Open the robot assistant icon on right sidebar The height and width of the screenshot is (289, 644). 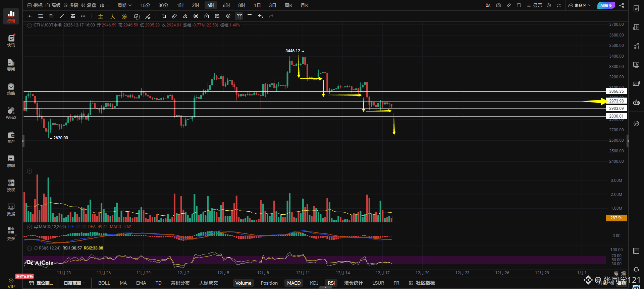pyautogui.click(x=636, y=102)
